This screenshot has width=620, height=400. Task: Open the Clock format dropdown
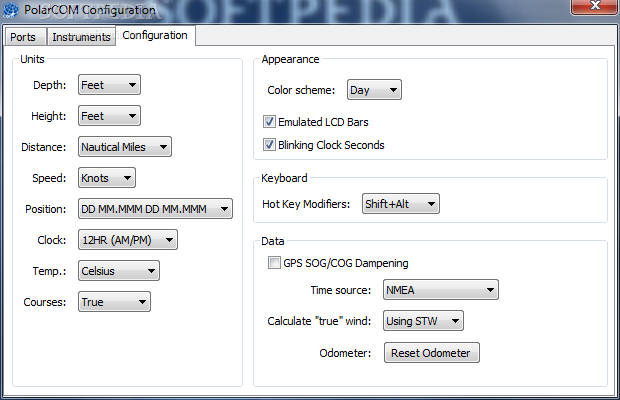point(128,240)
